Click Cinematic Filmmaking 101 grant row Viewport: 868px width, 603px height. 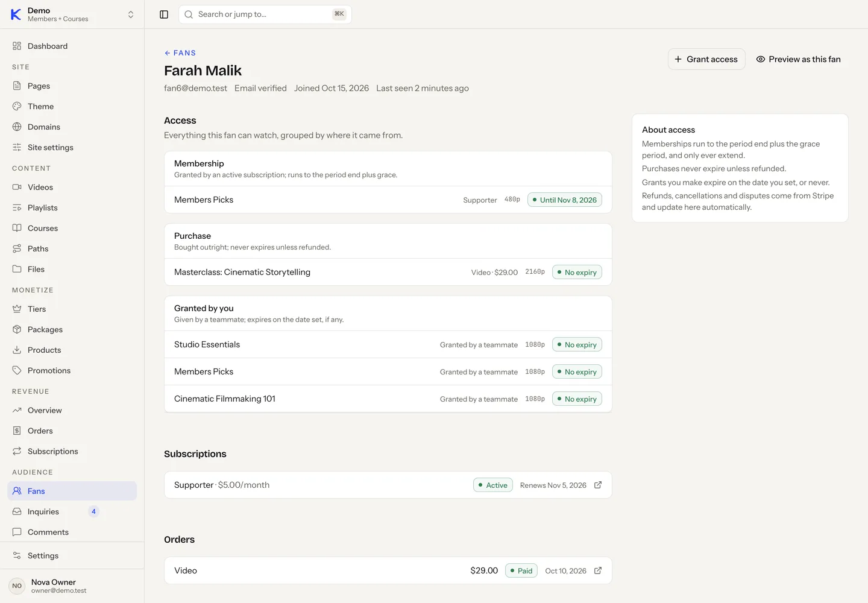click(x=388, y=399)
